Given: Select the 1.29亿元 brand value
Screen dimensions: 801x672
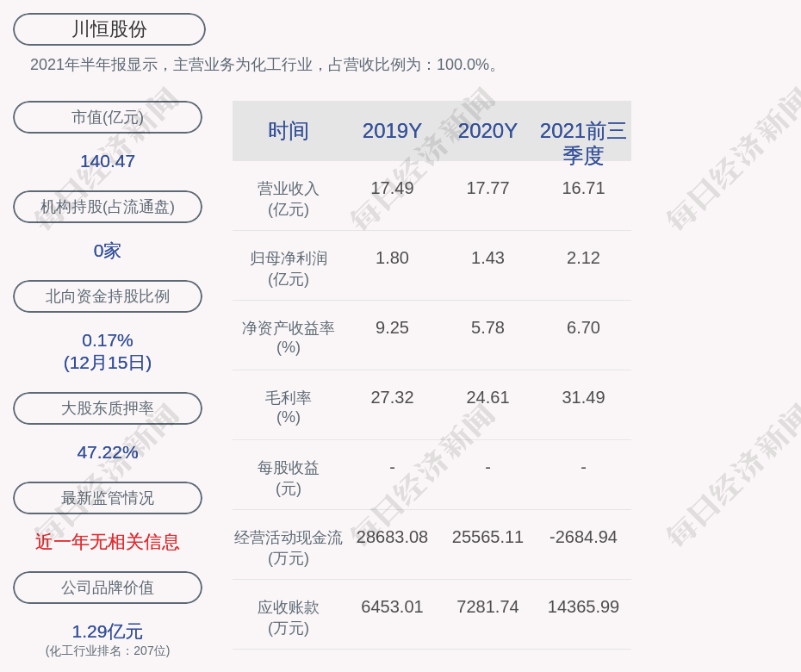Looking at the screenshot, I should coord(108,632).
